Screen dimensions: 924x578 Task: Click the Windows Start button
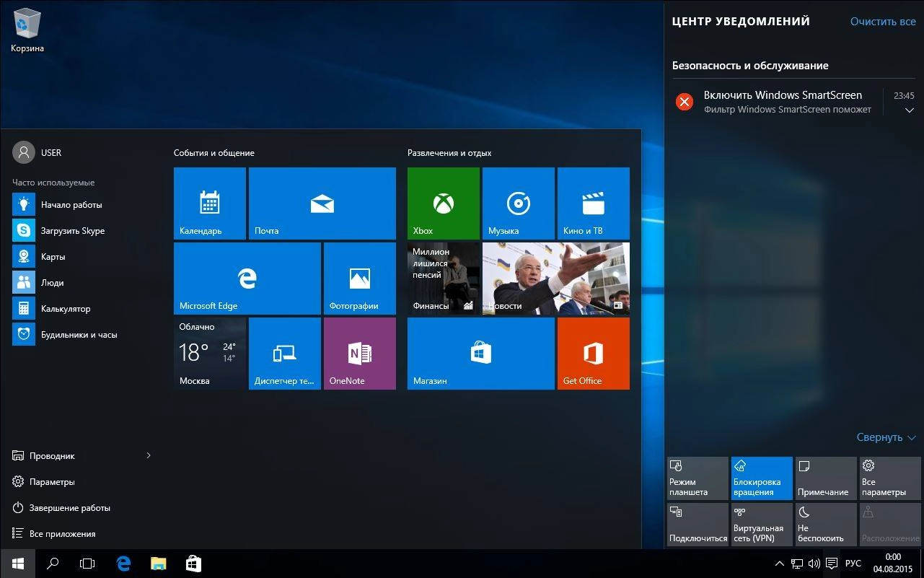click(17, 564)
